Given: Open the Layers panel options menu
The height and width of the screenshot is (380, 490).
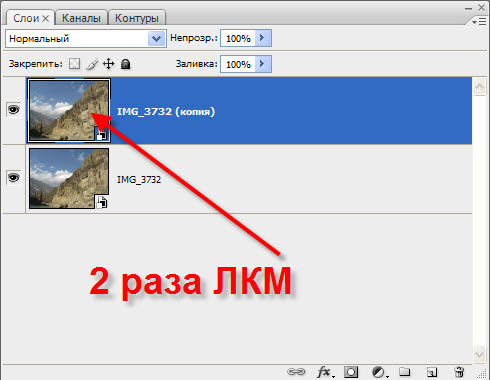Looking at the screenshot, I should click(480, 22).
